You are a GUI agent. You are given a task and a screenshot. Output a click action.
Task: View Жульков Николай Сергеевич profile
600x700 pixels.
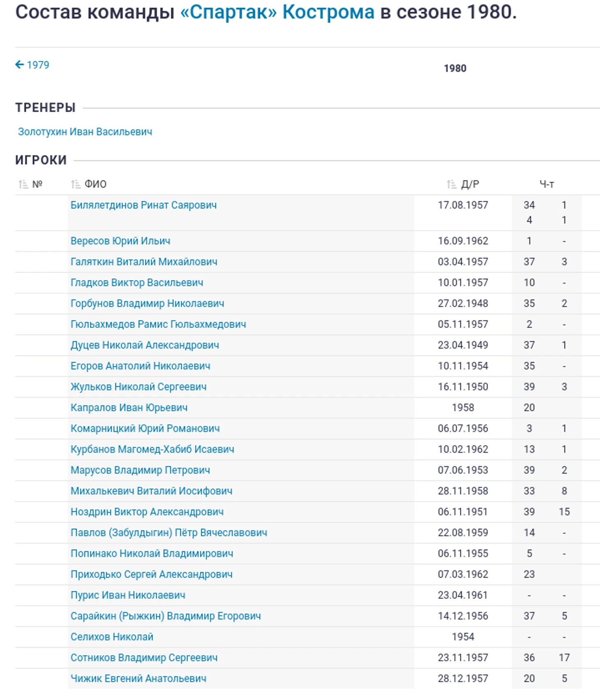[138, 387]
